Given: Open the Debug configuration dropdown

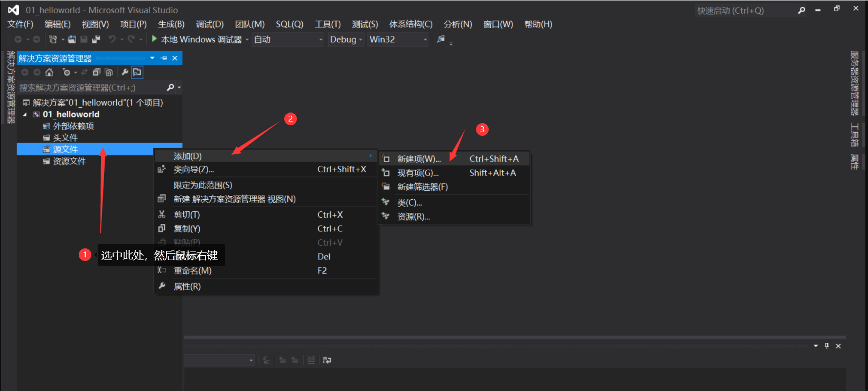Looking at the screenshot, I should [x=346, y=40].
